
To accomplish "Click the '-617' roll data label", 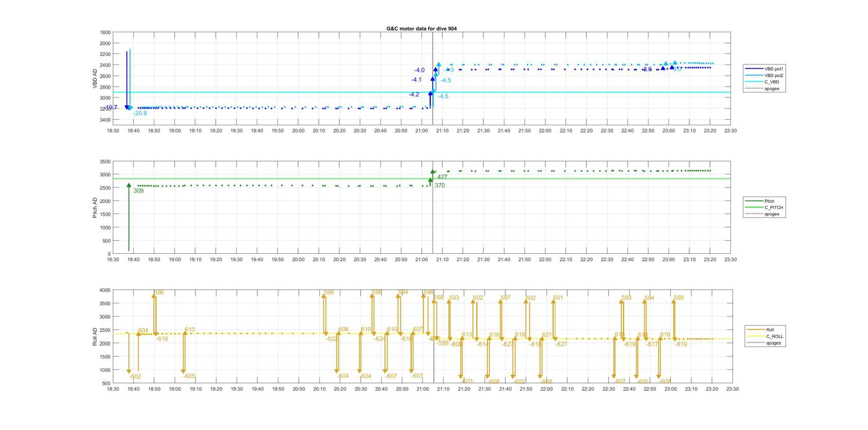I will 652,344.
